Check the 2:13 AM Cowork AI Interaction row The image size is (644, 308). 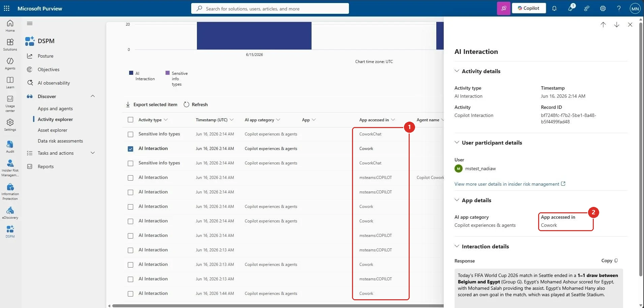[130, 265]
